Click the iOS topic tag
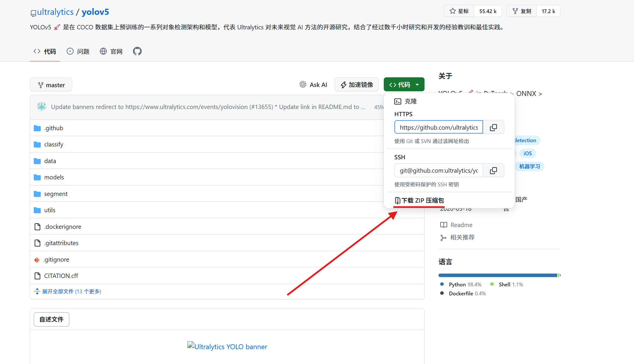 [527, 153]
